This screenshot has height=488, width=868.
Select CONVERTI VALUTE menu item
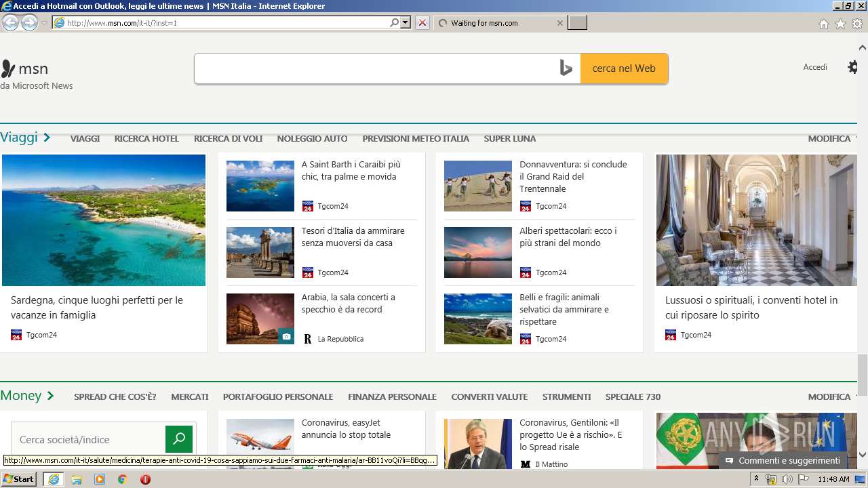[490, 397]
